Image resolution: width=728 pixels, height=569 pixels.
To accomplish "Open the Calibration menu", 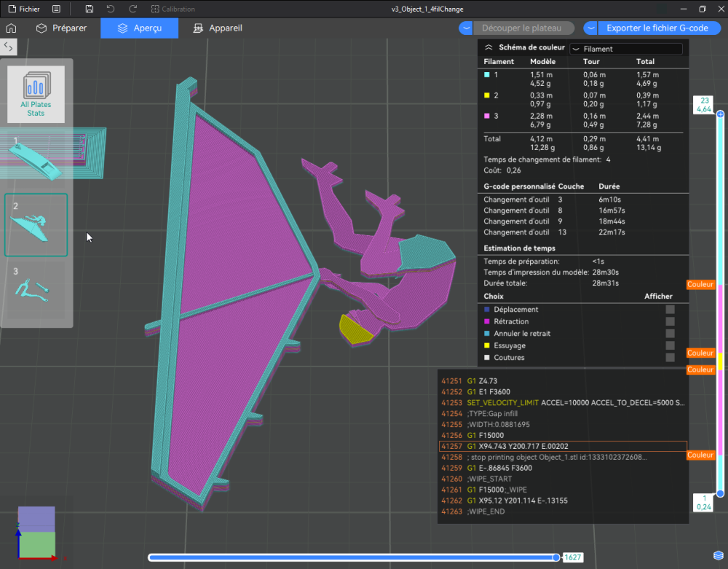I will point(173,9).
